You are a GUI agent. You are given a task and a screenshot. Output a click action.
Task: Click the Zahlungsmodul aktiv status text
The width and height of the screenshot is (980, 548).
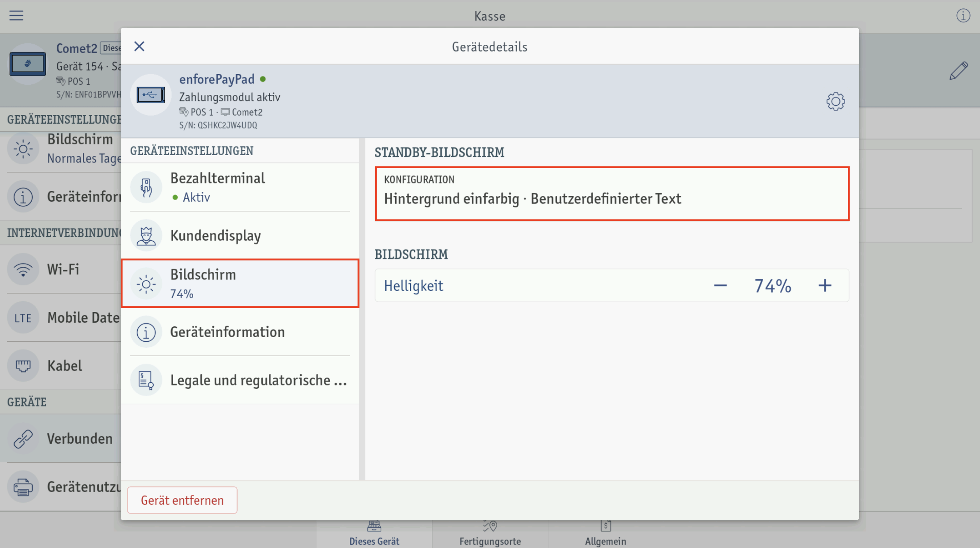230,97
